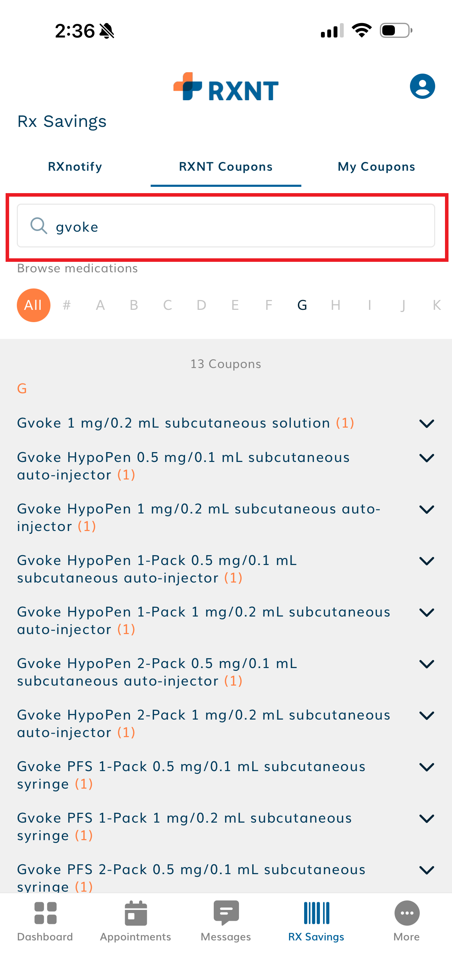Image resolution: width=452 pixels, height=980 pixels.
Task: Switch to the RXnotify tab
Action: [75, 166]
